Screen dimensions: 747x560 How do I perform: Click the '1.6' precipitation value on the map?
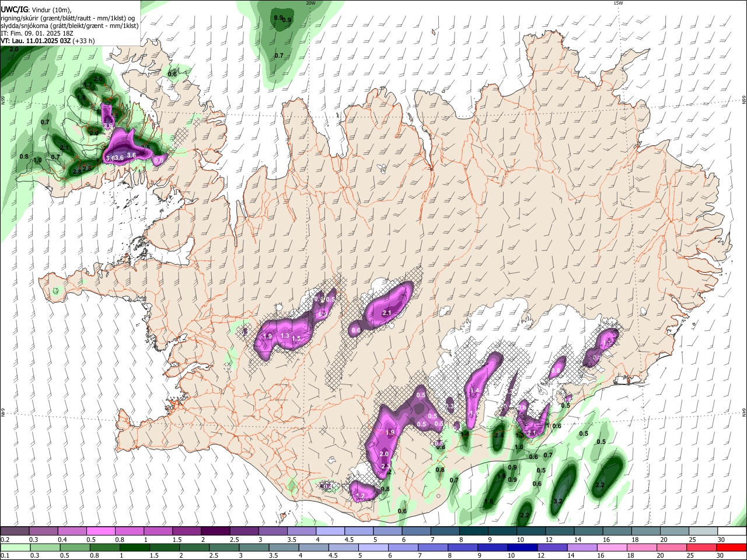click(488, 501)
